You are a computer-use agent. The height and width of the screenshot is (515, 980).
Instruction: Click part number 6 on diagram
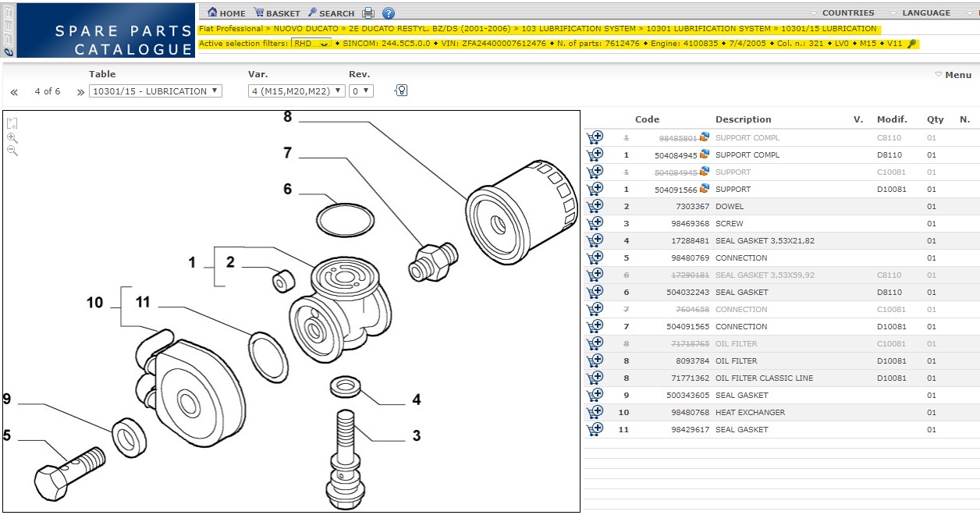(x=287, y=190)
